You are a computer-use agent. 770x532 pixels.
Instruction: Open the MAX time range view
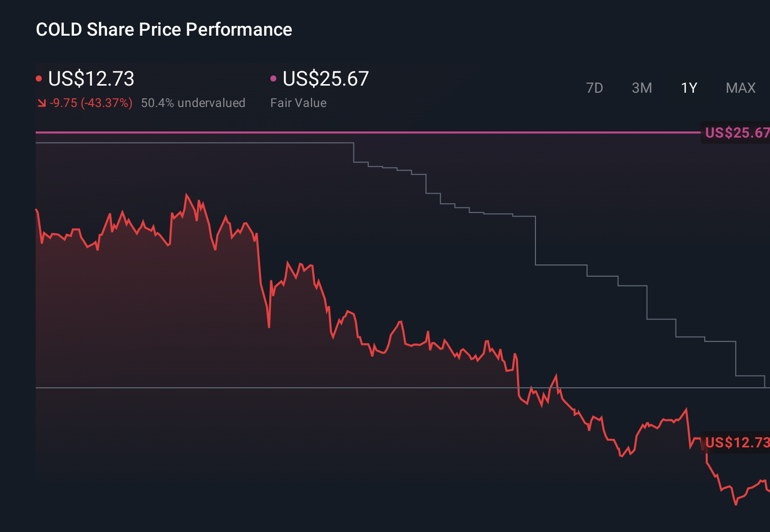[x=740, y=88]
